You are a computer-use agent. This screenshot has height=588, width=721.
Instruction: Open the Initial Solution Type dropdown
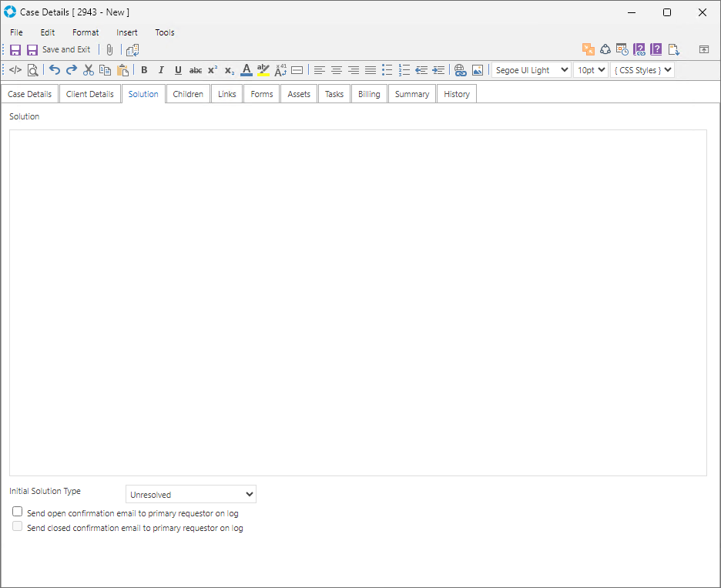tap(191, 494)
